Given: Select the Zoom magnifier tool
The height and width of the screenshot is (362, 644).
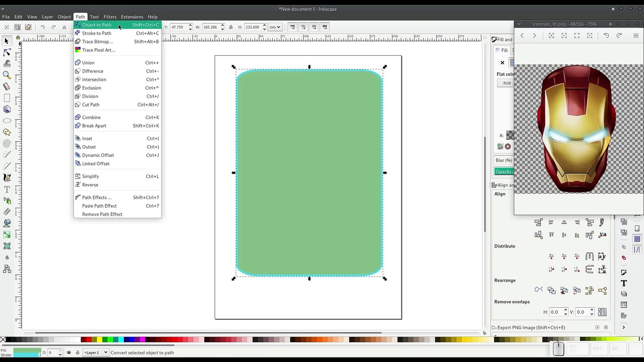Looking at the screenshot, I should 7,75.
